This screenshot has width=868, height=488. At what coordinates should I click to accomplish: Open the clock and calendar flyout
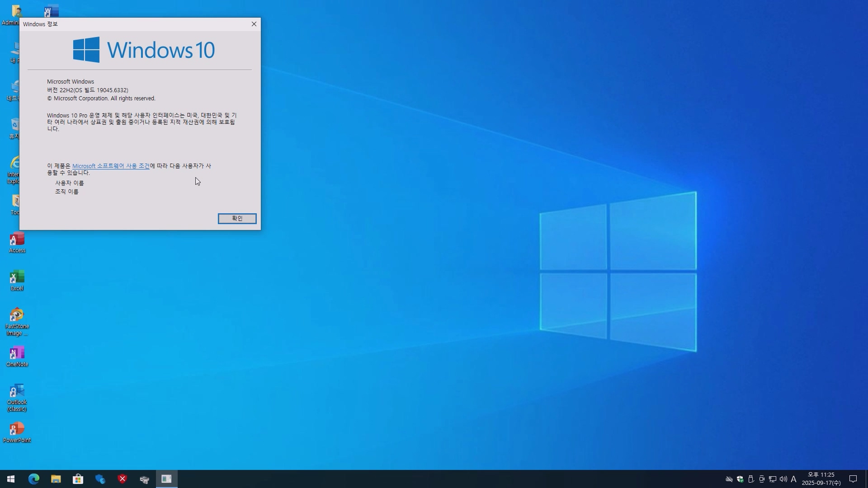pyautogui.click(x=821, y=479)
